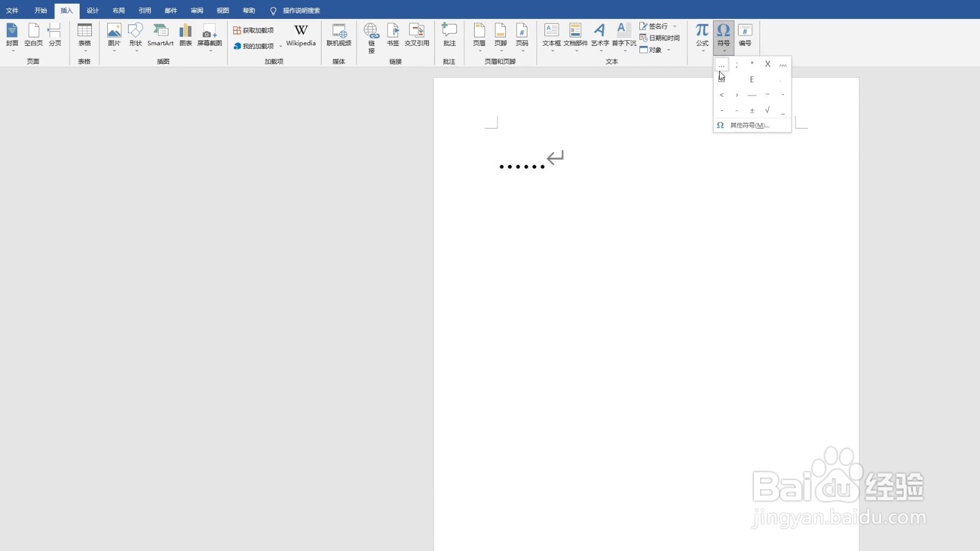Image resolution: width=980 pixels, height=551 pixels.
Task: Select the long dash symbol
Action: [x=752, y=95]
